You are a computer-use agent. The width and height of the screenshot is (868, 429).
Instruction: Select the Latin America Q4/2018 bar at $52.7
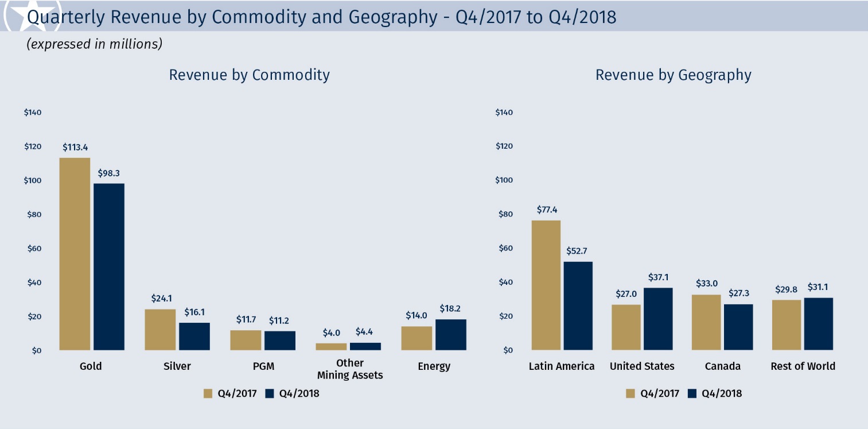pyautogui.click(x=578, y=306)
